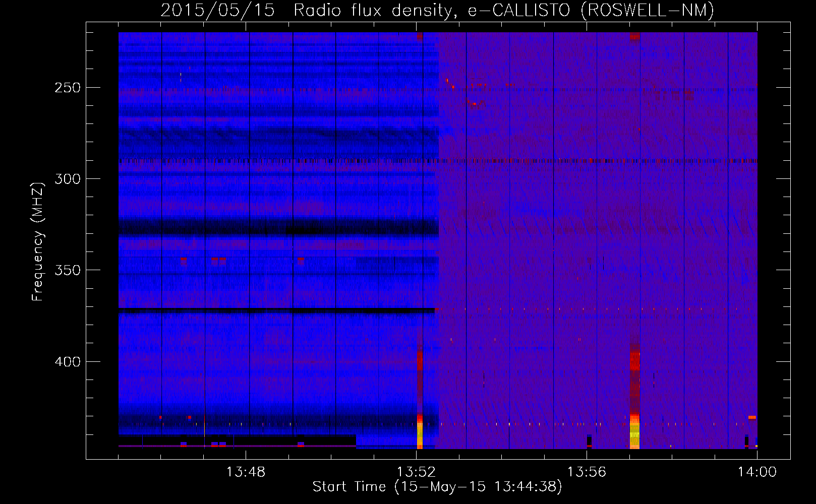Click the 13:52 time tick label
The height and width of the screenshot is (504, 816).
[416, 472]
